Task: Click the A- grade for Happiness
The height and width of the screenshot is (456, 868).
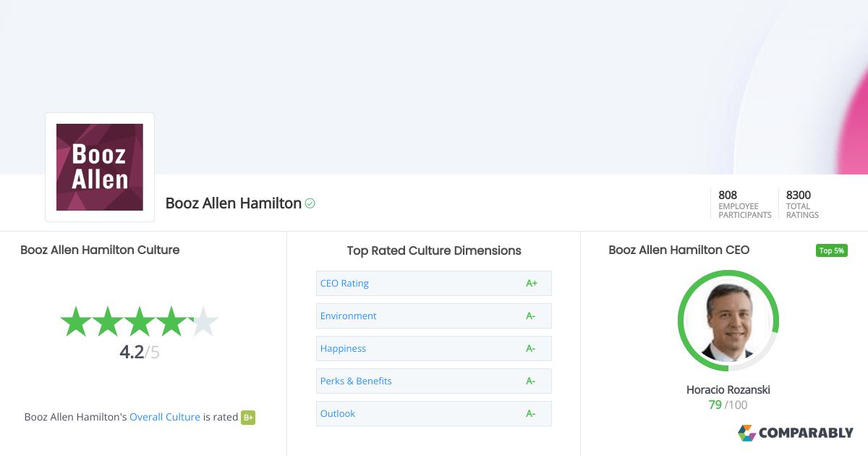Action: [531, 348]
